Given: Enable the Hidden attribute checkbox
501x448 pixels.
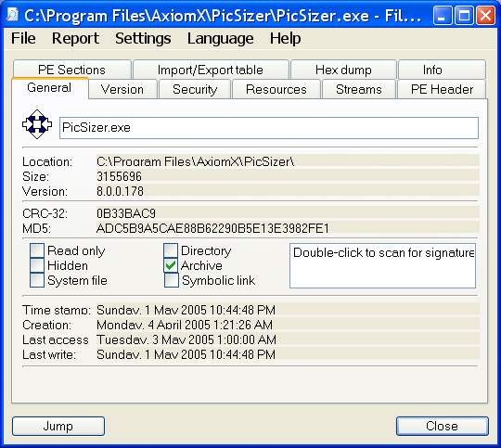Looking at the screenshot, I should click(37, 265).
